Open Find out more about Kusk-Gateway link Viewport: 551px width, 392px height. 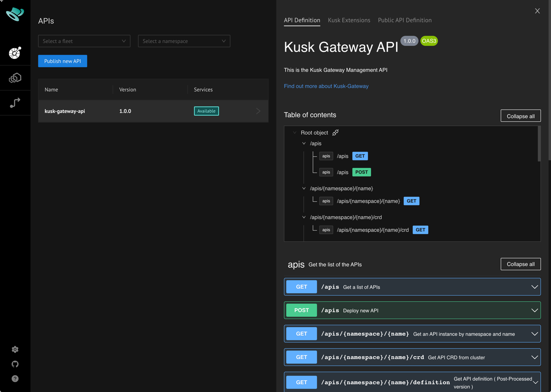click(x=326, y=86)
